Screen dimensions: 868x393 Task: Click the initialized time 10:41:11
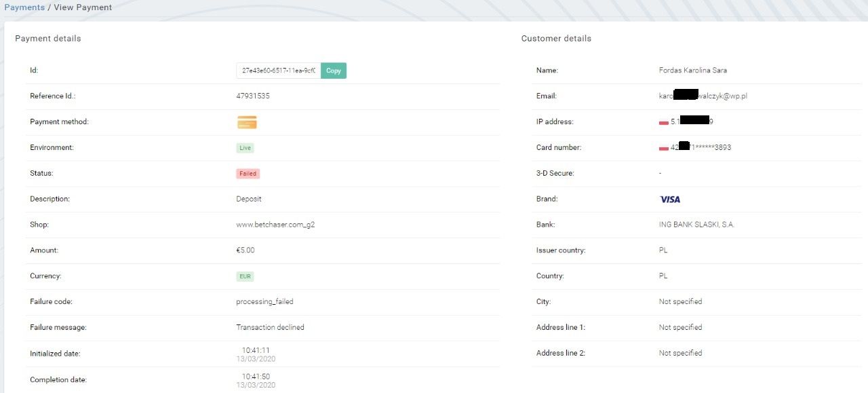pyautogui.click(x=256, y=350)
